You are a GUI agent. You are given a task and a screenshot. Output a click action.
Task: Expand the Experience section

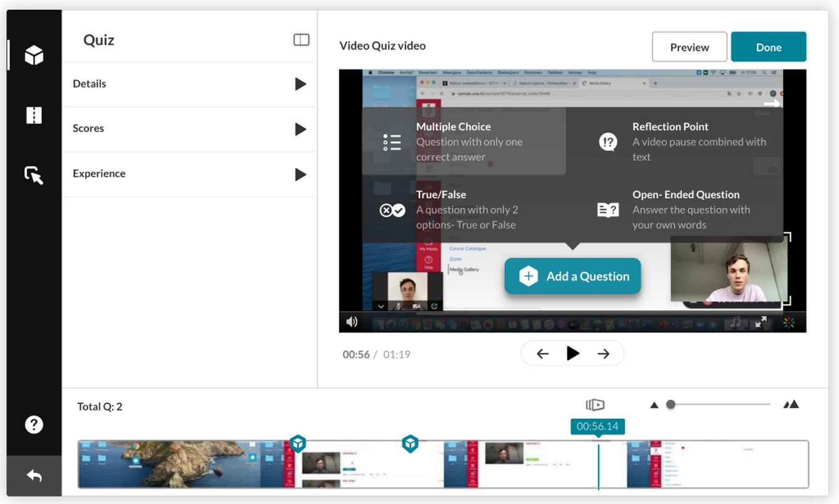(300, 174)
